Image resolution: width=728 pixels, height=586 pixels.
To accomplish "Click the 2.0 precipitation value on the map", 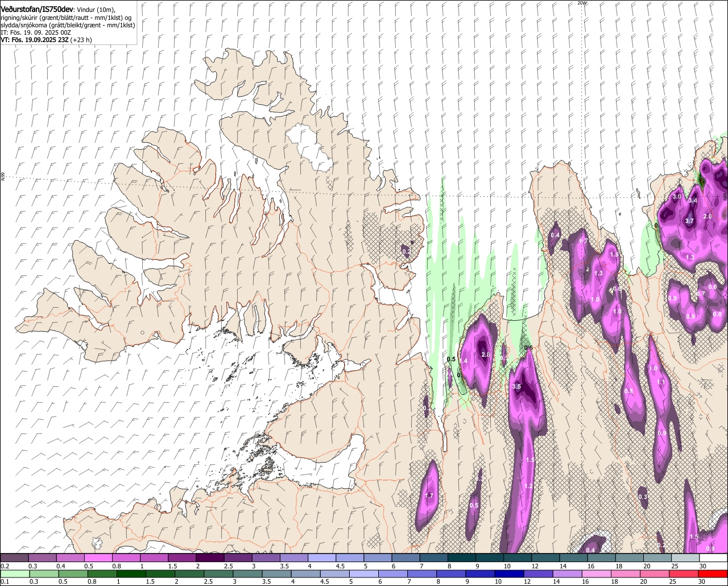I will [708, 217].
